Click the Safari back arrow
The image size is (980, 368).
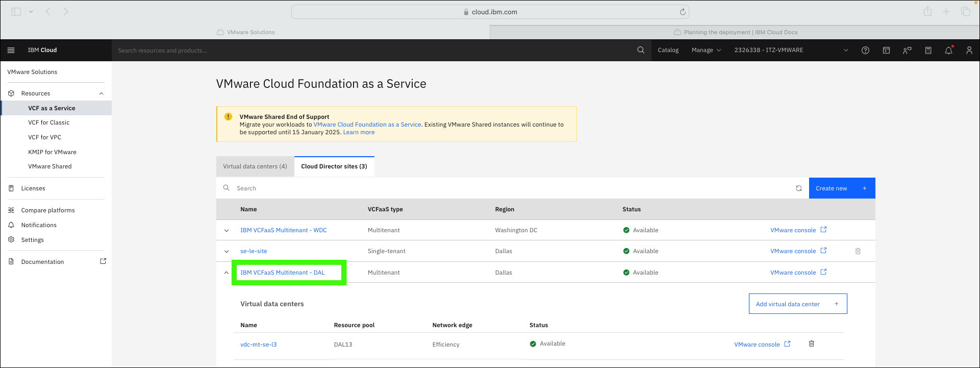coord(48,11)
